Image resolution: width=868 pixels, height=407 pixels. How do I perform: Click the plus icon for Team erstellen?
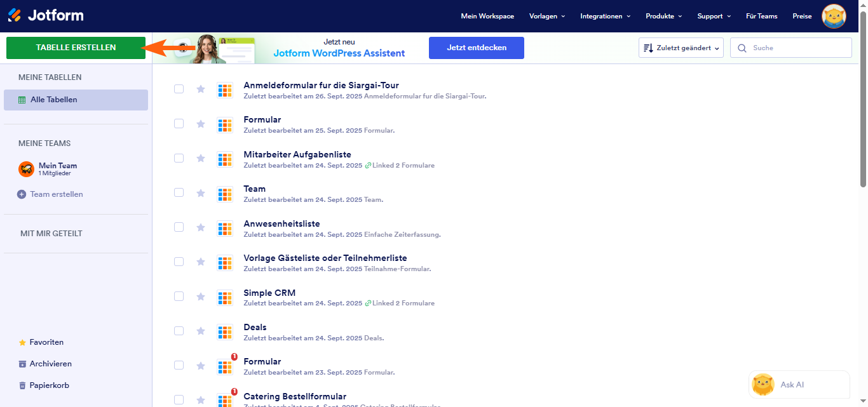22,194
